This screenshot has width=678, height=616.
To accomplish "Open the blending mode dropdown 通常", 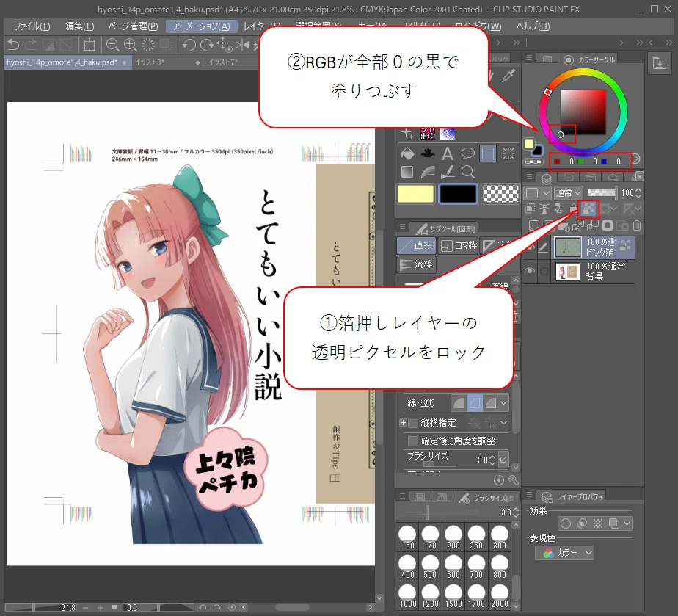I will tap(568, 192).
